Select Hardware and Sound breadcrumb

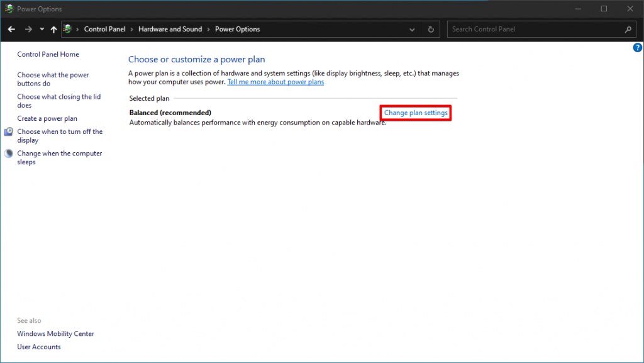tap(170, 29)
